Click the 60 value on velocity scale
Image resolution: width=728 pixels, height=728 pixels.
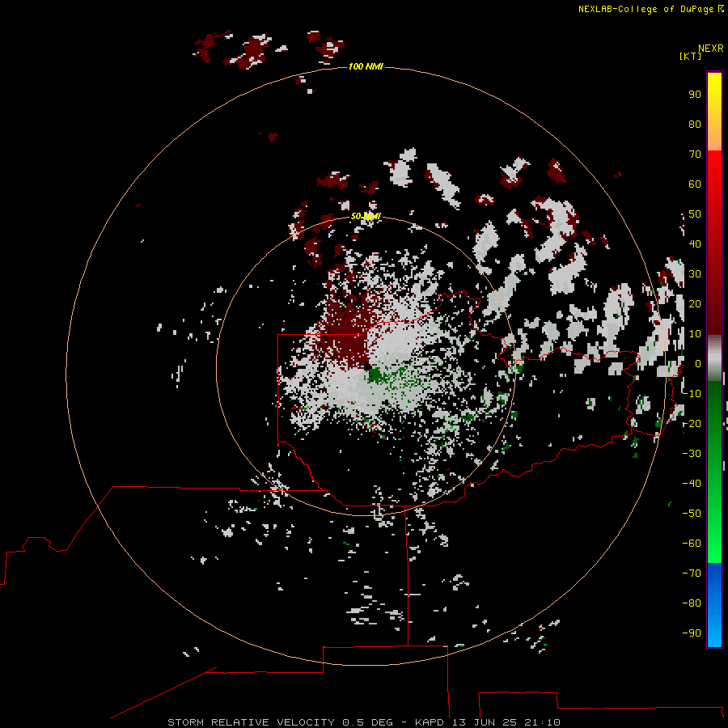pyautogui.click(x=695, y=184)
